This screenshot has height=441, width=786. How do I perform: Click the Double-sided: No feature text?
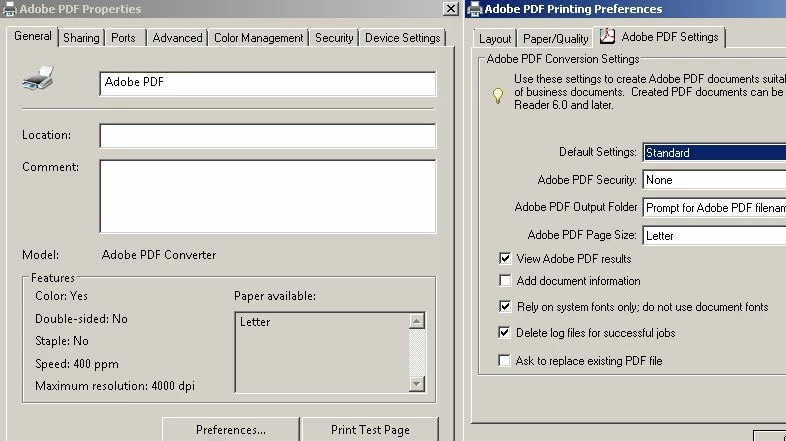click(x=81, y=319)
